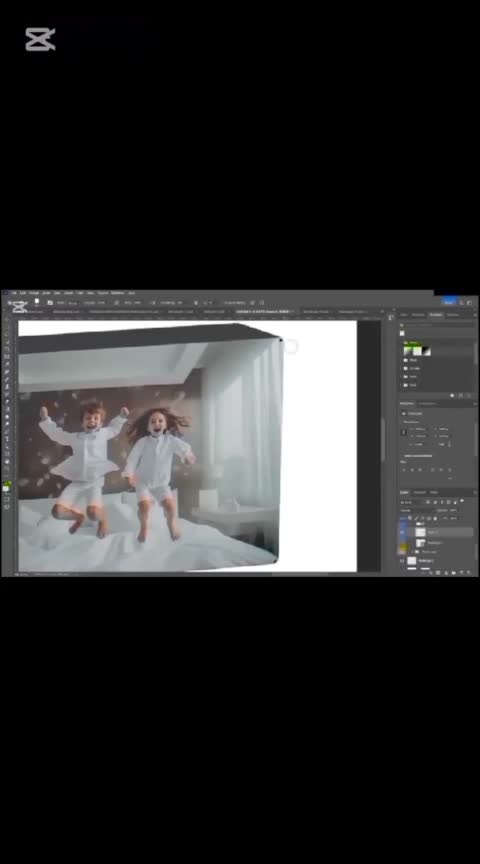Expand the Reds gradient folder
The width and height of the screenshot is (480, 864).
point(401,385)
